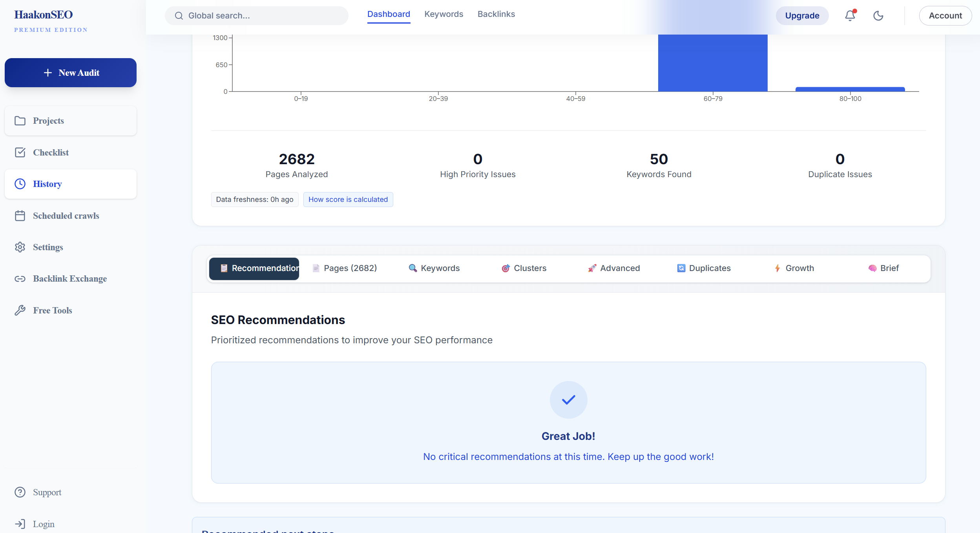Click the 80–100 score bar
The width and height of the screenshot is (980, 533).
click(x=850, y=89)
